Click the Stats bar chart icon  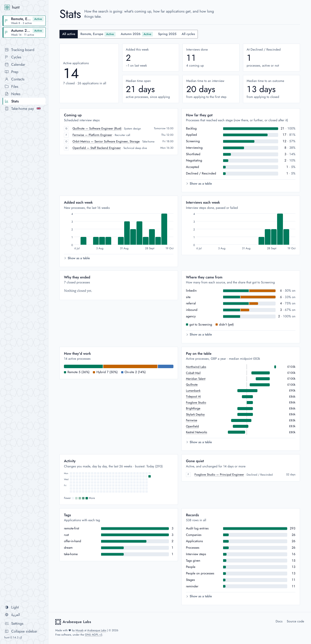click(x=7, y=101)
